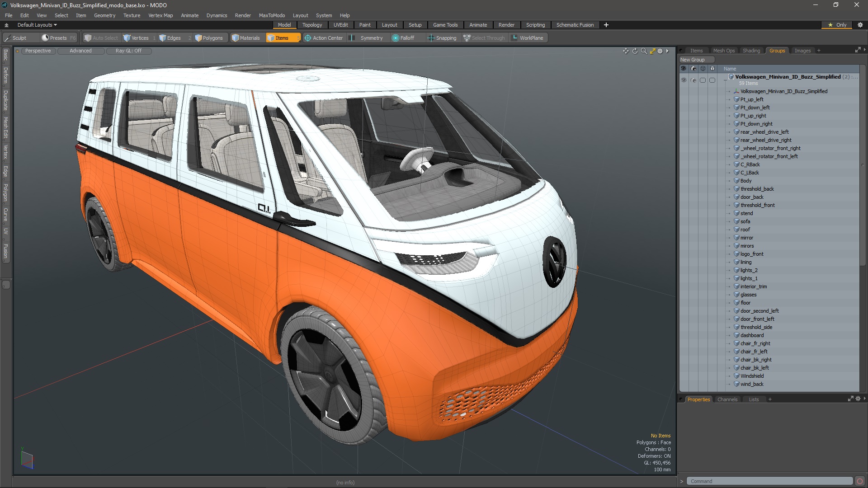Click the Groups panel expand icon
This screenshot has height=488, width=868.
click(858, 50)
